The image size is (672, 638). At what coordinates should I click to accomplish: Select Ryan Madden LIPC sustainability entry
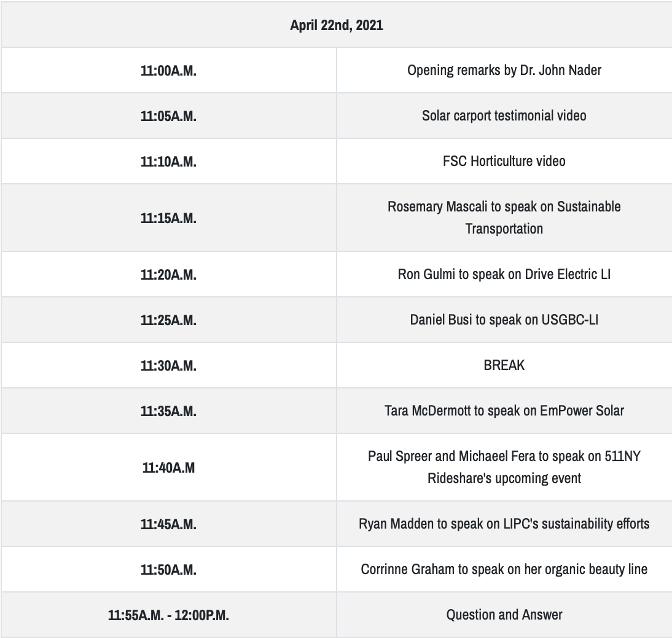[504, 524]
